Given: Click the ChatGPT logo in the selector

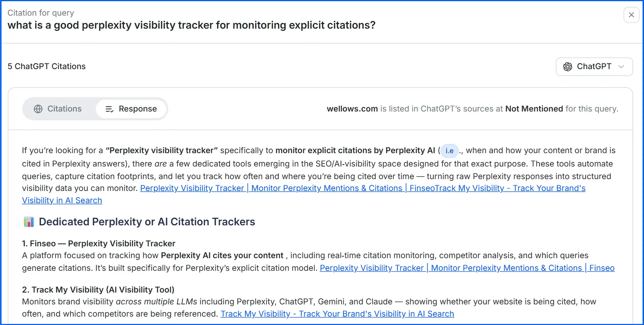Looking at the screenshot, I should point(568,66).
